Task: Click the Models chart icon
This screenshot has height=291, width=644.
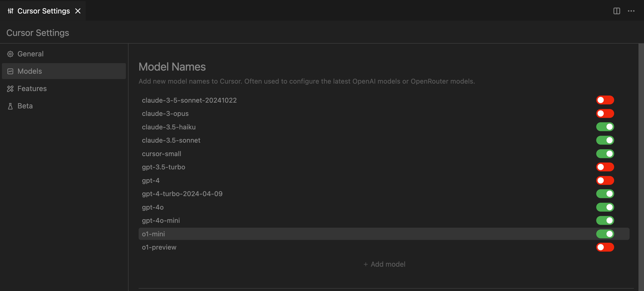Action: (10, 71)
